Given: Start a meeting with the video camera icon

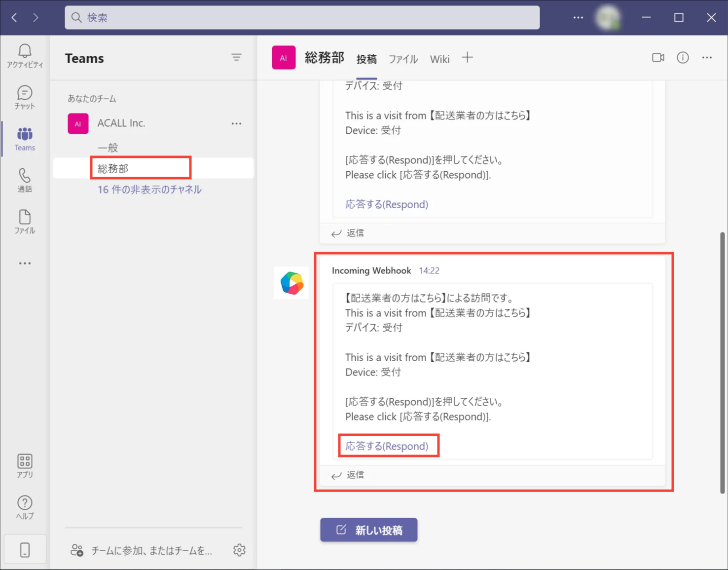Looking at the screenshot, I should 658,58.
